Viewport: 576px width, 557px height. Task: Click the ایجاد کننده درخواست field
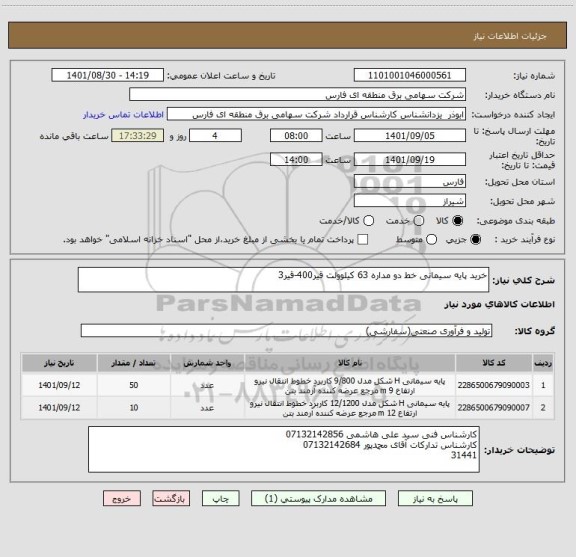click(x=316, y=114)
